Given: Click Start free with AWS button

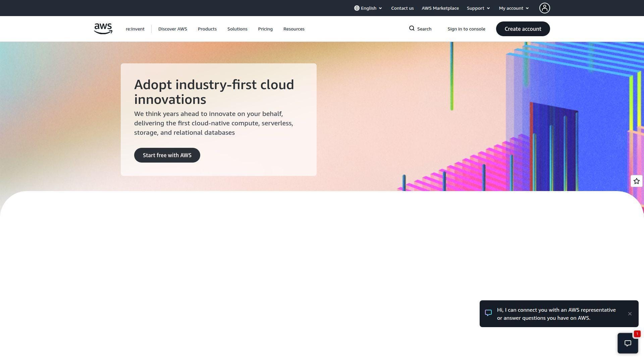Looking at the screenshot, I should (167, 155).
